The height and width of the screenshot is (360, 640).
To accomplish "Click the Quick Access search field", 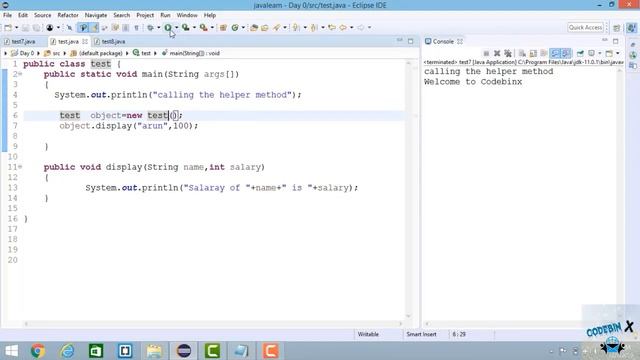I will pos(585,28).
